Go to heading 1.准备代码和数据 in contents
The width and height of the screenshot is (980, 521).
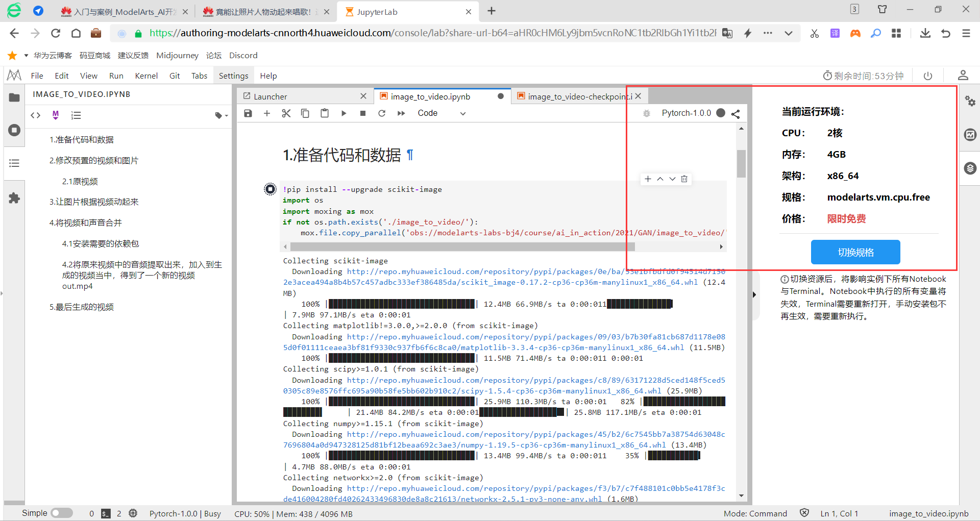pyautogui.click(x=82, y=140)
